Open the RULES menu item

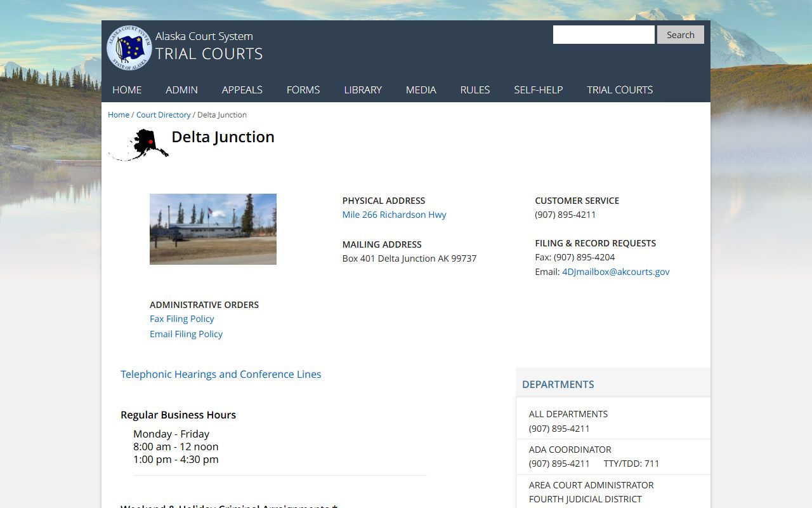tap(475, 90)
